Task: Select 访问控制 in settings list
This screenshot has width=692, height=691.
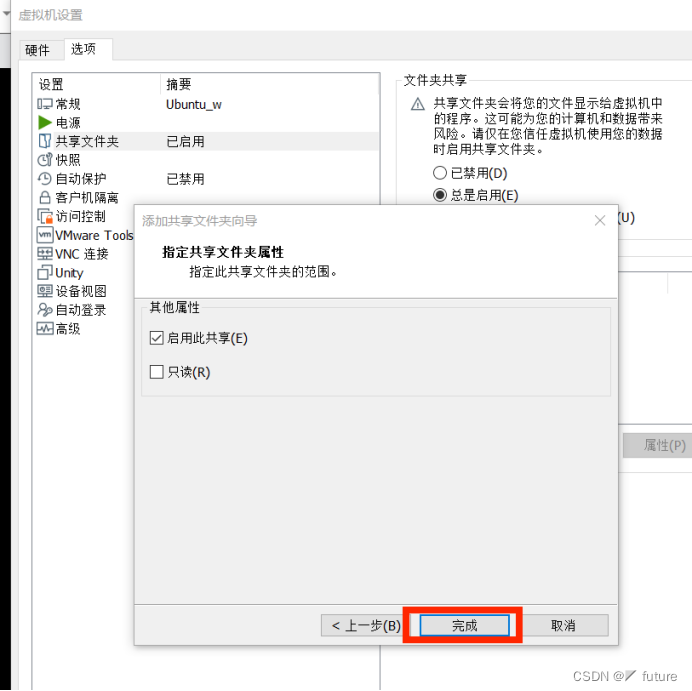Action: [x=80, y=216]
